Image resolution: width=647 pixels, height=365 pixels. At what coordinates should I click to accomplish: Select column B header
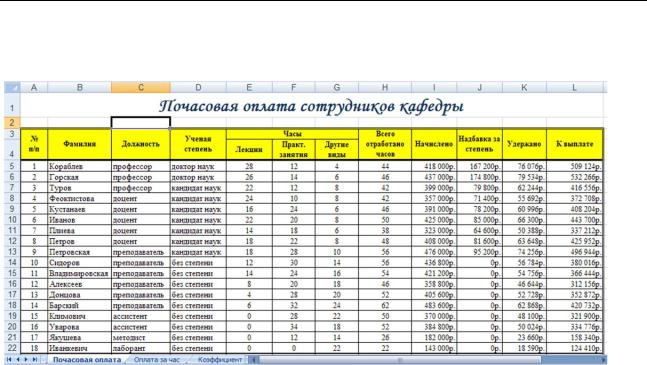coord(79,87)
